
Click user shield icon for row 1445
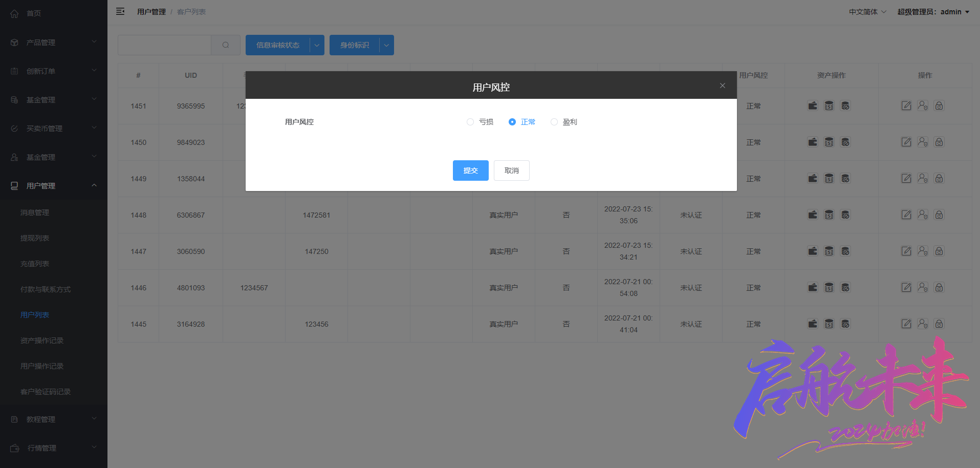tap(923, 324)
